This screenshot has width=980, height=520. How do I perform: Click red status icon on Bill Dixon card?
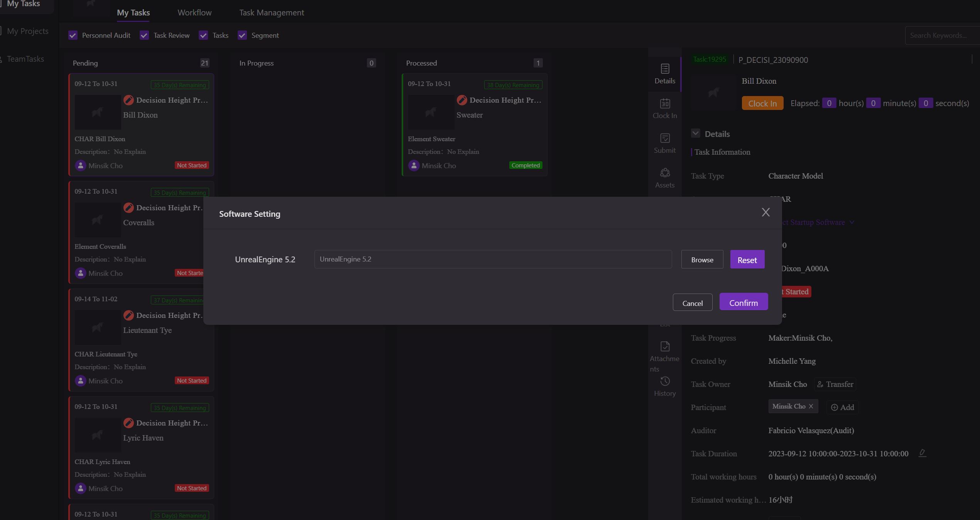(x=129, y=100)
